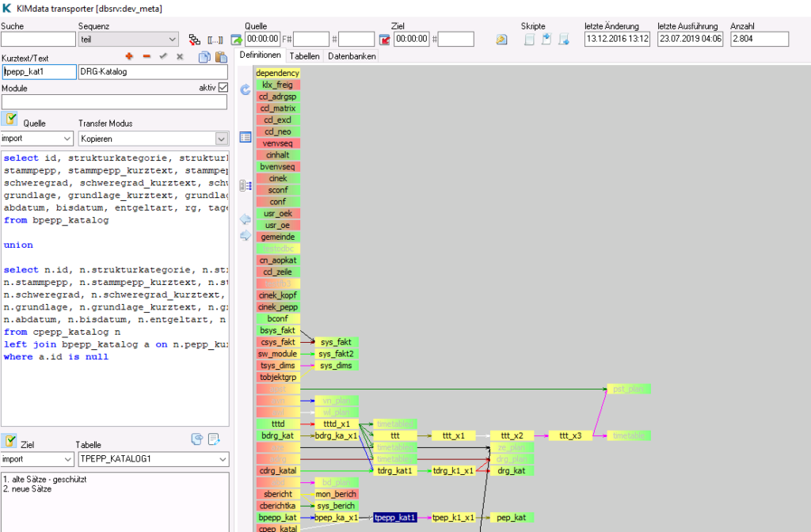
Task: Select the klx_freig node
Action: (x=278, y=85)
